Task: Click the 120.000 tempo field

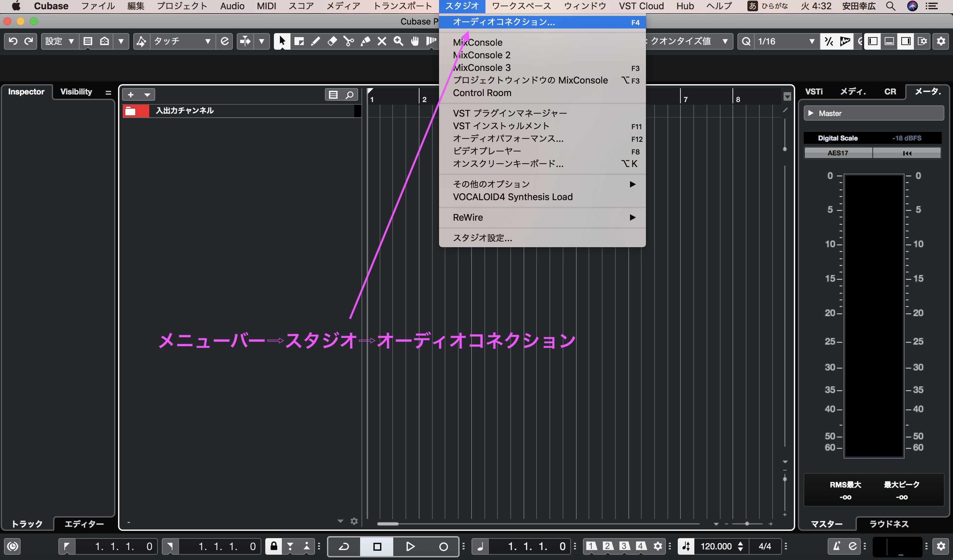Action: coord(716,546)
